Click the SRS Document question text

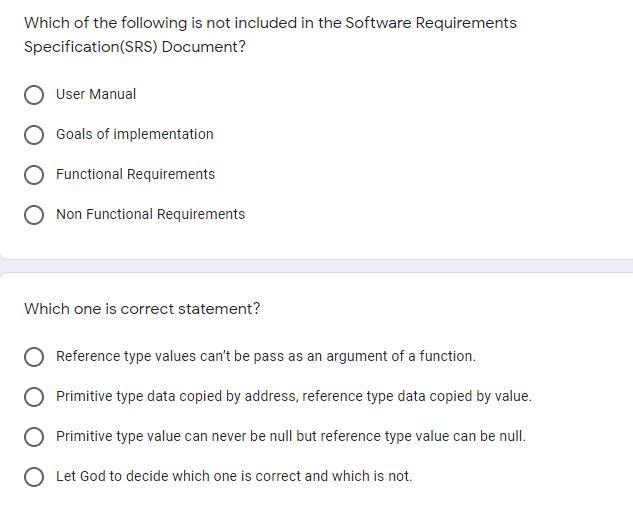[x=270, y=35]
